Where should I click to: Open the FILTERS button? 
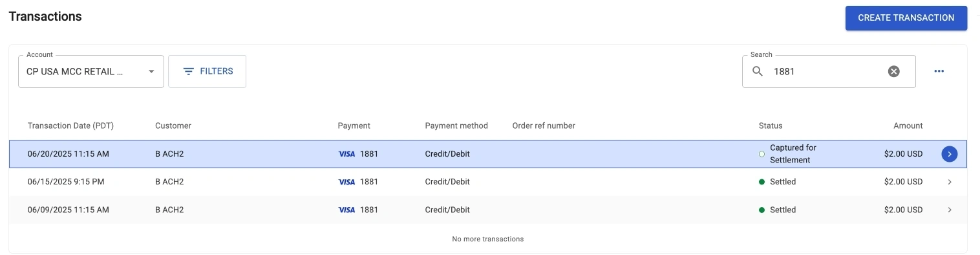[207, 71]
